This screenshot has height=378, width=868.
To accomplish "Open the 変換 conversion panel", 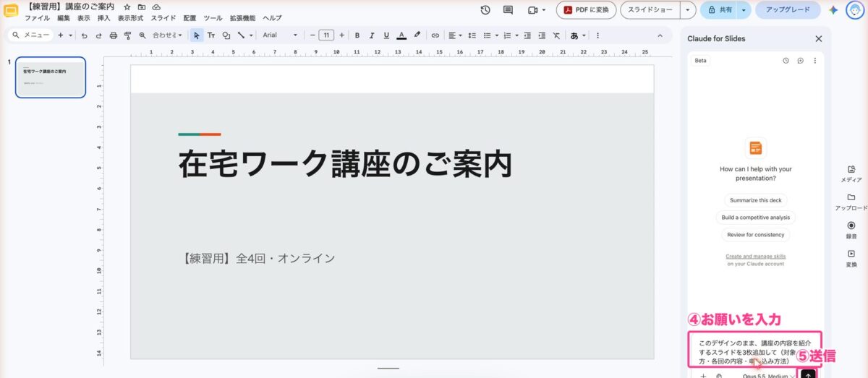I will (x=851, y=258).
